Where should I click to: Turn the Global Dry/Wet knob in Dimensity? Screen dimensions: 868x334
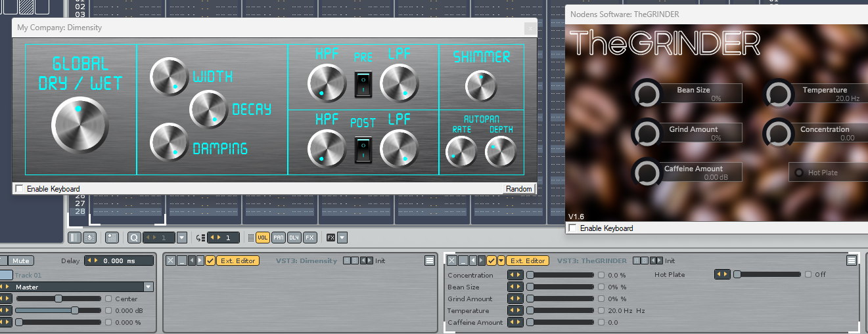click(x=80, y=125)
